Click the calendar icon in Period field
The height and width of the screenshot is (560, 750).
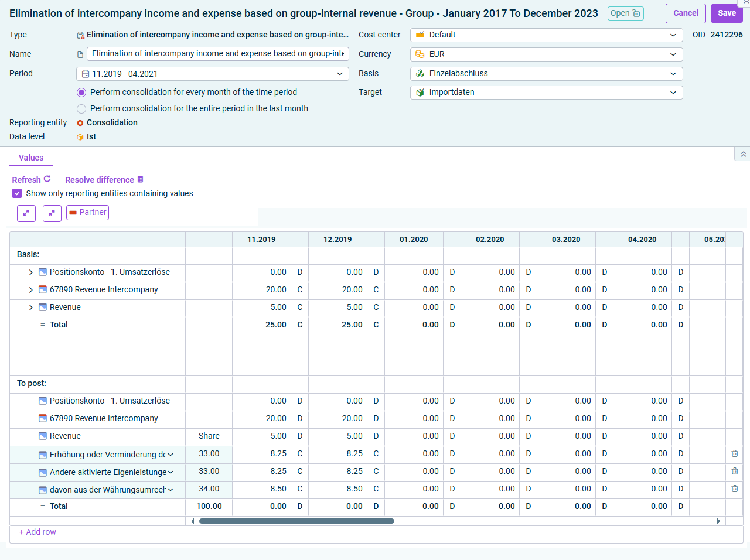86,74
